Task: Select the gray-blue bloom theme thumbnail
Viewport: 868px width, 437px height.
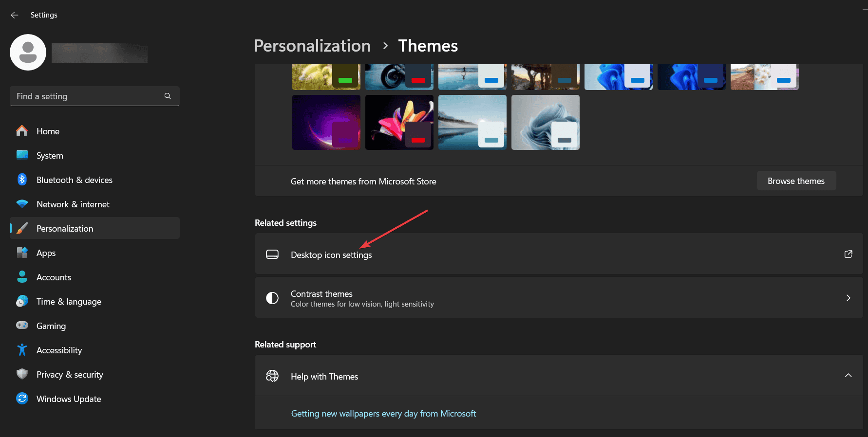Action: click(546, 122)
